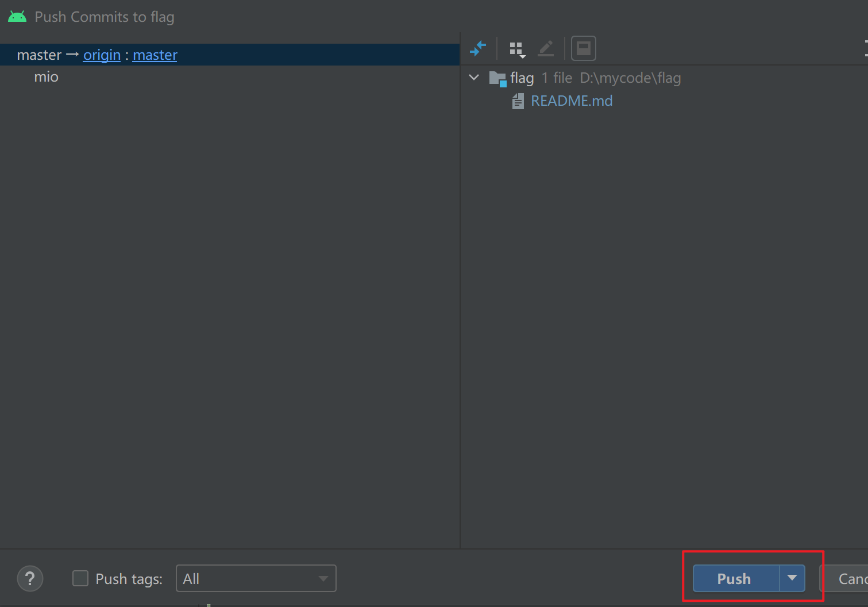The width and height of the screenshot is (868, 607).
Task: Click the help question mark button
Action: (30, 579)
